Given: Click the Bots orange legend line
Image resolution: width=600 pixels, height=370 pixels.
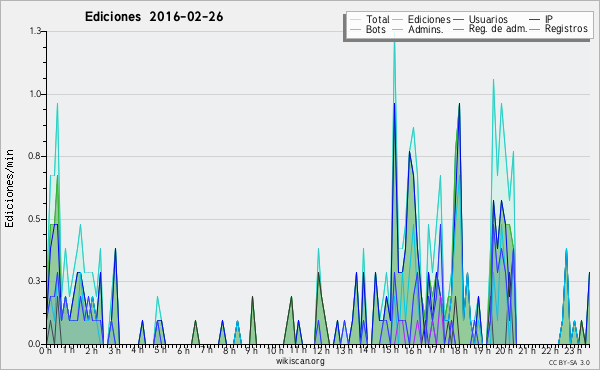Looking at the screenshot, I should pyautogui.click(x=356, y=29).
